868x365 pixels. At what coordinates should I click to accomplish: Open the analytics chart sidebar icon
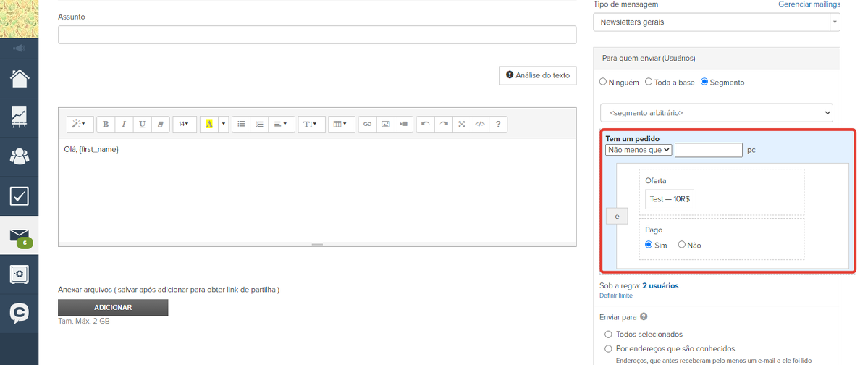click(x=19, y=117)
